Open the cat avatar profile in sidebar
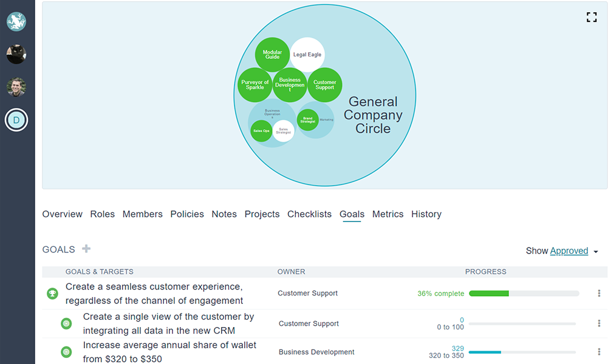Image resolution: width=608 pixels, height=364 pixels. pyautogui.click(x=16, y=55)
